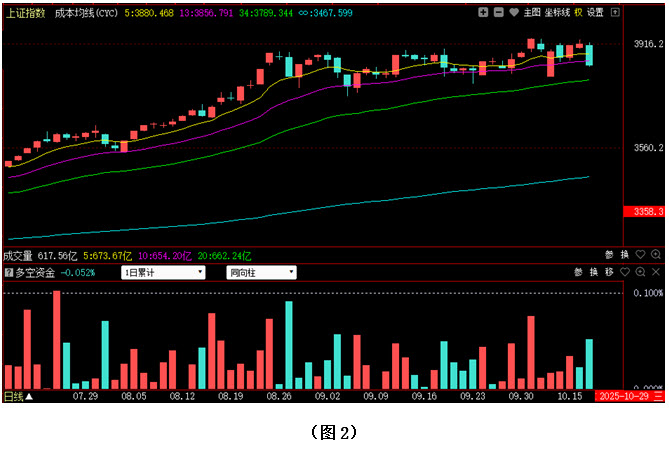Click the expand arrow icon next to 设置
Viewport: 669px width, 453px height.
point(613,13)
